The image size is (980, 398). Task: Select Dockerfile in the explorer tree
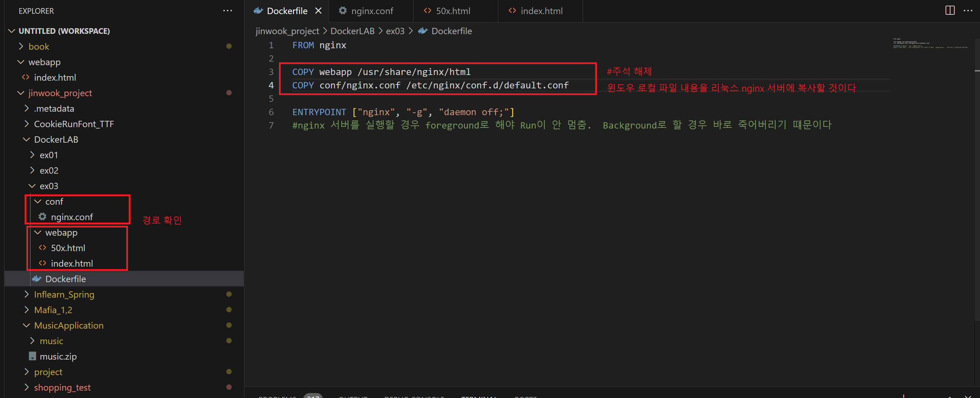pos(65,279)
